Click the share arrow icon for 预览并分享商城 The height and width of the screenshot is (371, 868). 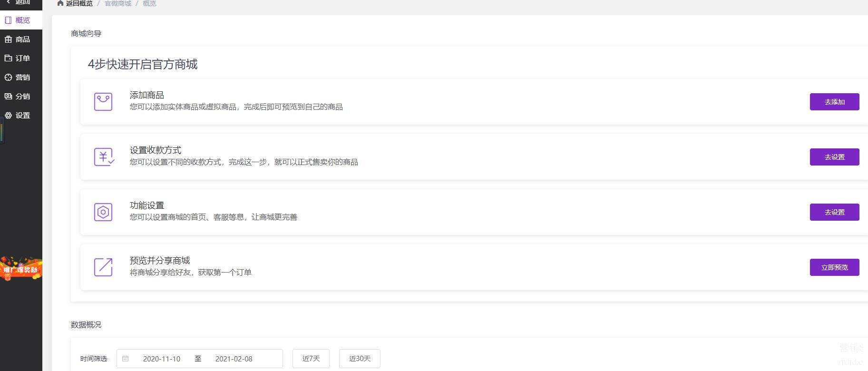[x=103, y=267]
